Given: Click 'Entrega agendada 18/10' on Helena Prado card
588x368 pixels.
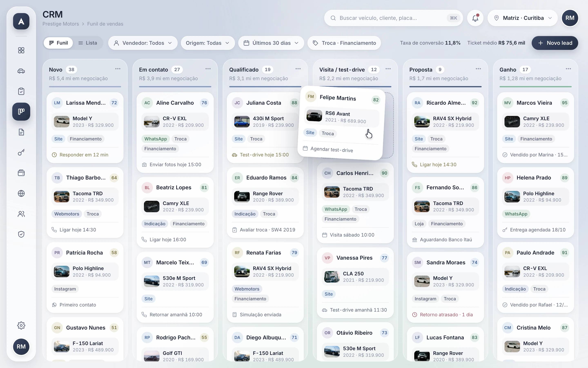Looking at the screenshot, I should coord(538,230).
